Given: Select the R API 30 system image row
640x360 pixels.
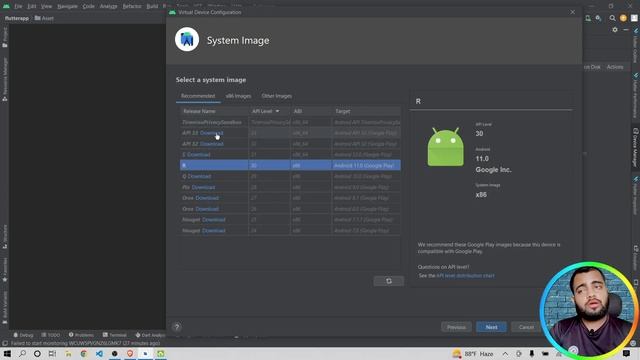Looking at the screenshot, I should click(x=290, y=165).
